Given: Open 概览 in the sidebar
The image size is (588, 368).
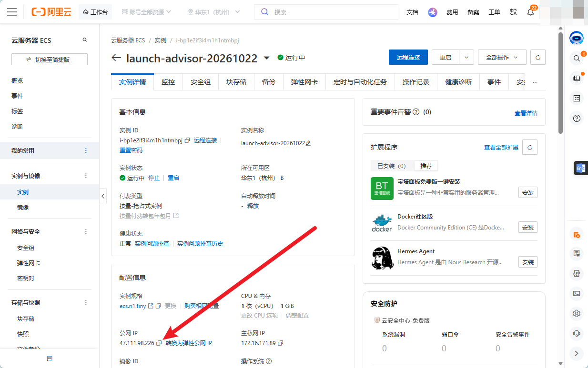Looking at the screenshot, I should 17,81.
